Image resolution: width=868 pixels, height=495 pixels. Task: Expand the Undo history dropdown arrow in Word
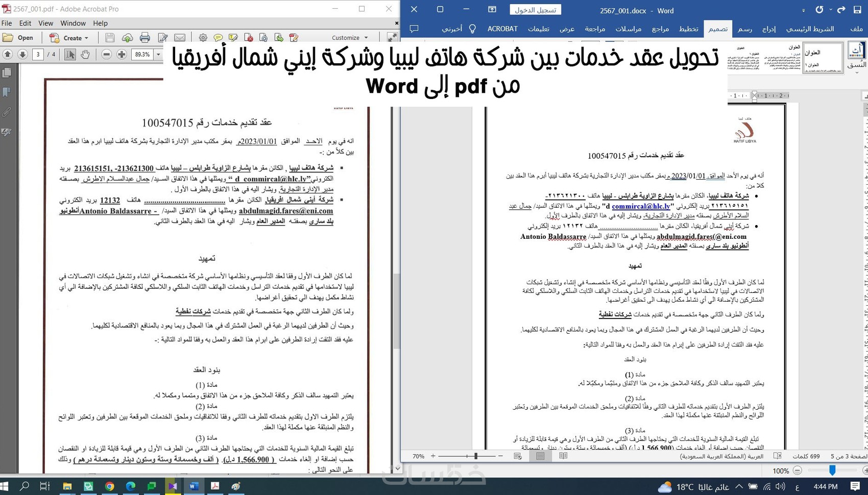pos(831,10)
